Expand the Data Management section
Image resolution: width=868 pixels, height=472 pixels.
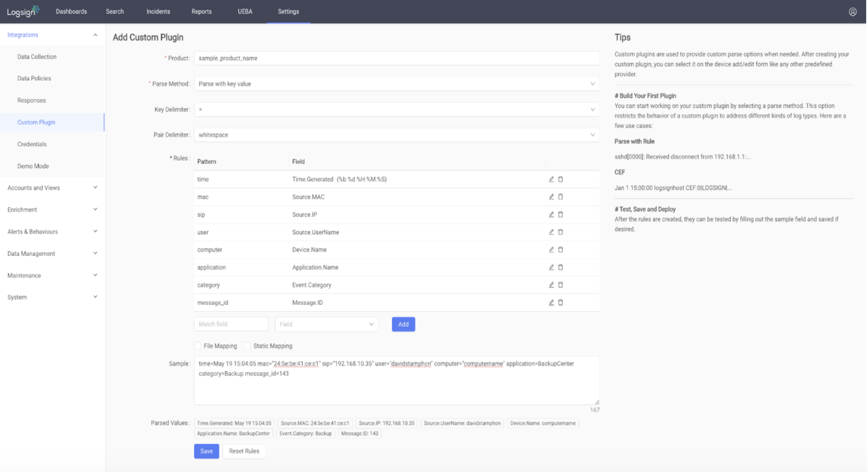click(52, 253)
